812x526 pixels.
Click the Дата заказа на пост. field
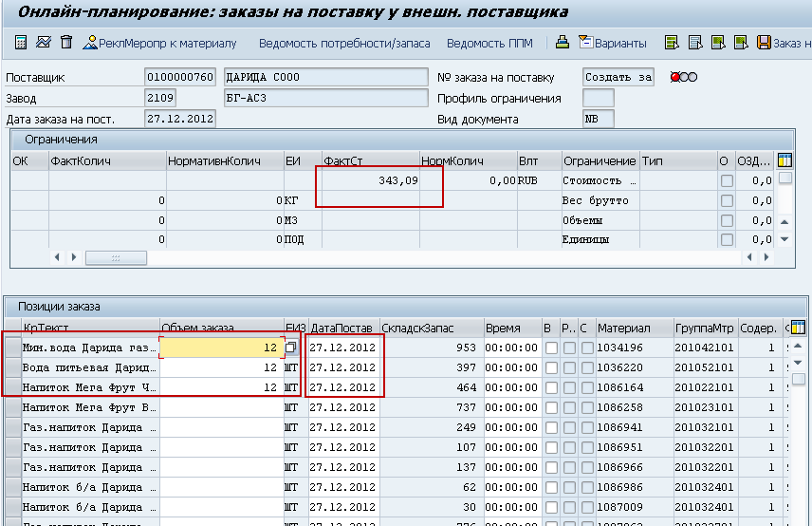coord(179,119)
